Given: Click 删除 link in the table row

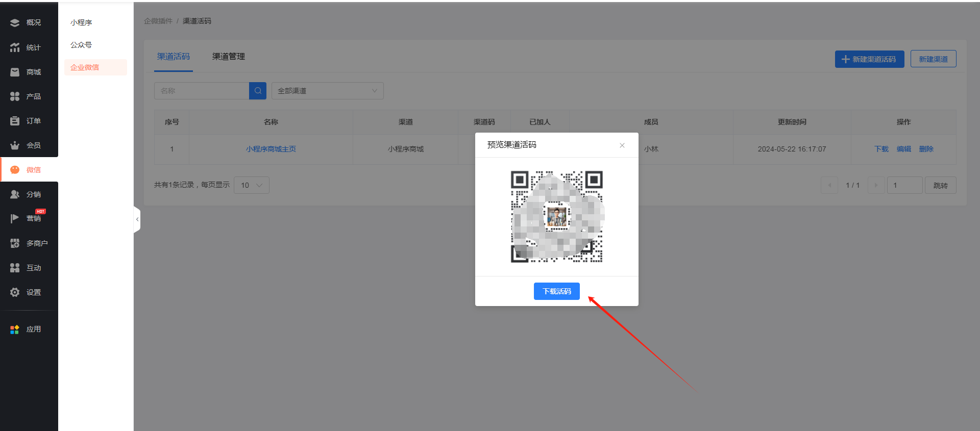Looking at the screenshot, I should click(926, 149).
